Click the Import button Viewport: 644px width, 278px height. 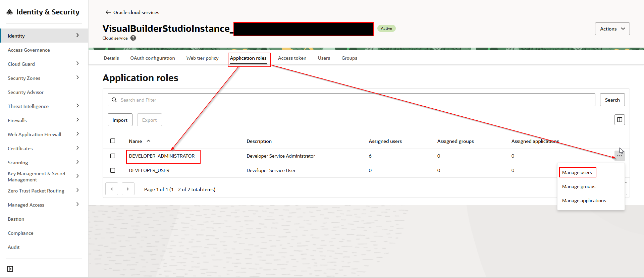[120, 120]
